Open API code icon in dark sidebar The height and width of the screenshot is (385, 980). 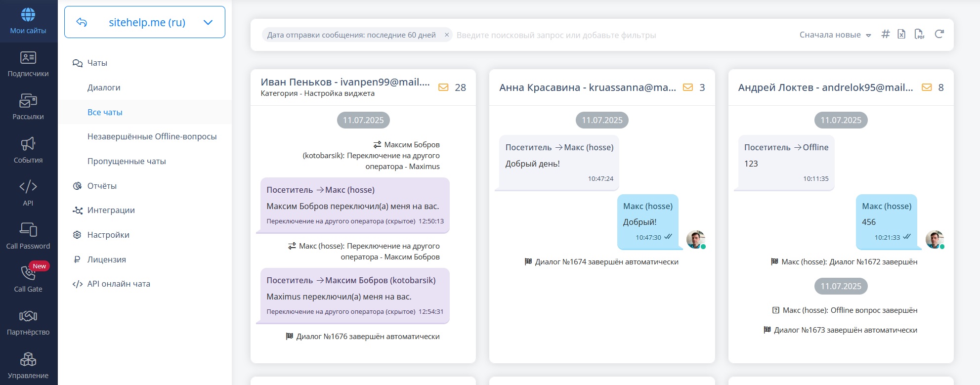click(x=28, y=186)
